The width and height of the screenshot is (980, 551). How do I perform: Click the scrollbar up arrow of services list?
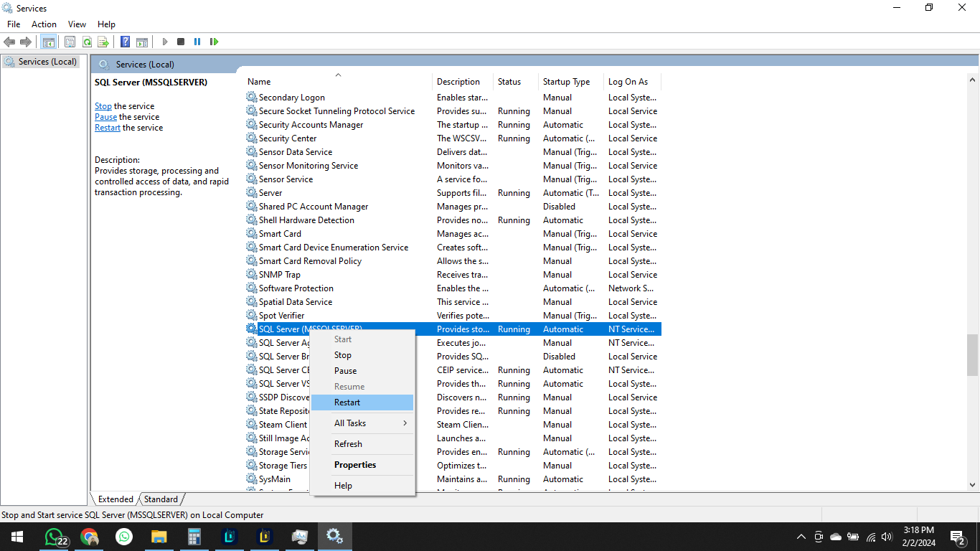pos(972,79)
